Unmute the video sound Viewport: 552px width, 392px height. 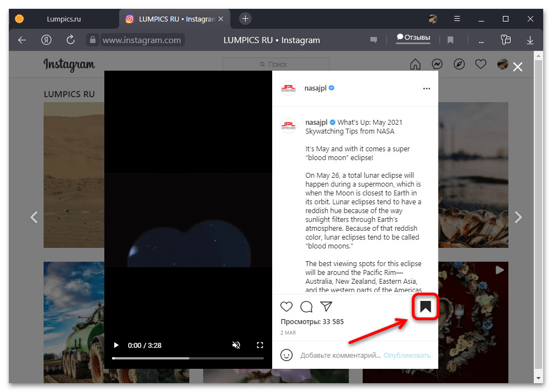(236, 345)
